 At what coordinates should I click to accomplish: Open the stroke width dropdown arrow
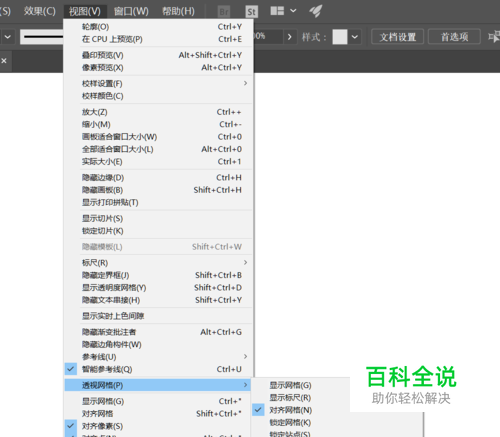pyautogui.click(x=7, y=37)
